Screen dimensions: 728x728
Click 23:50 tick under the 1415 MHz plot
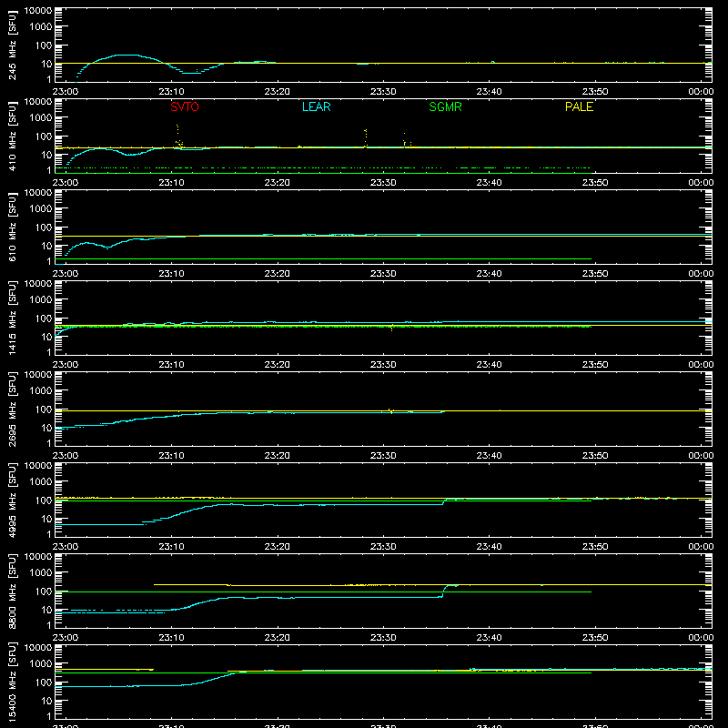[595, 365]
